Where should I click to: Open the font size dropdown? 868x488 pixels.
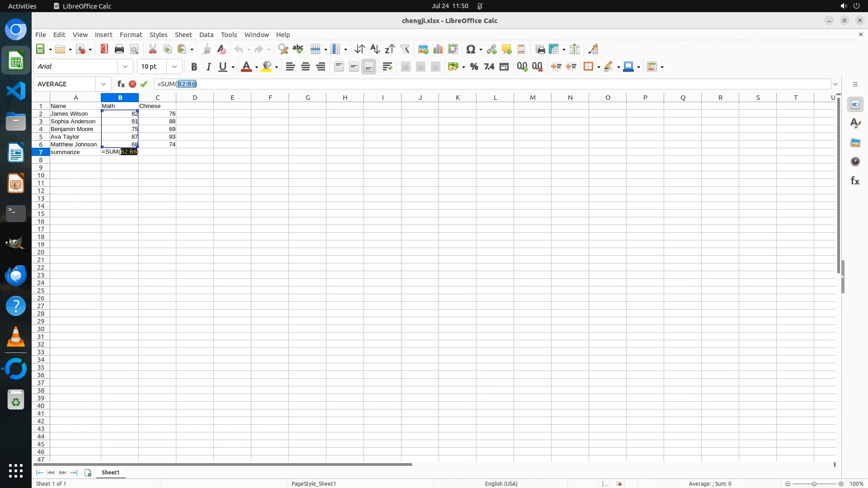(175, 66)
